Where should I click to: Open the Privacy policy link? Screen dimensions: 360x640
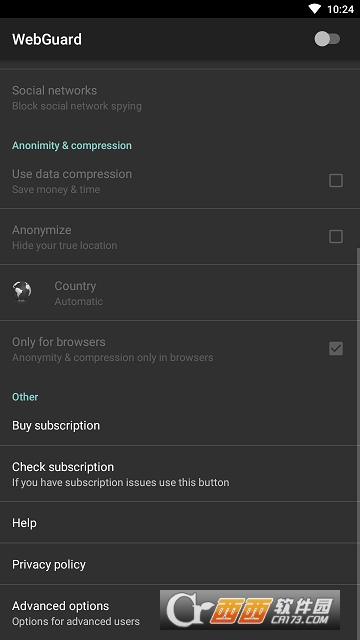click(x=180, y=564)
